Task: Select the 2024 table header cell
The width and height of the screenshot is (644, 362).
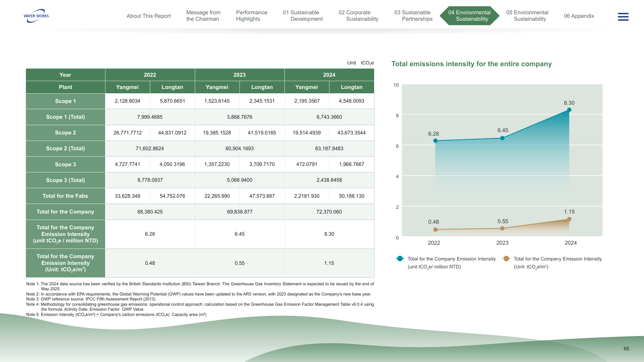Action: coord(329,75)
